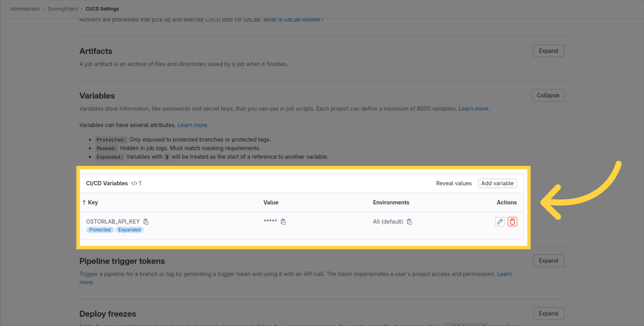Open CI/CD Settings breadcrumb
The image size is (644, 326).
(x=102, y=9)
